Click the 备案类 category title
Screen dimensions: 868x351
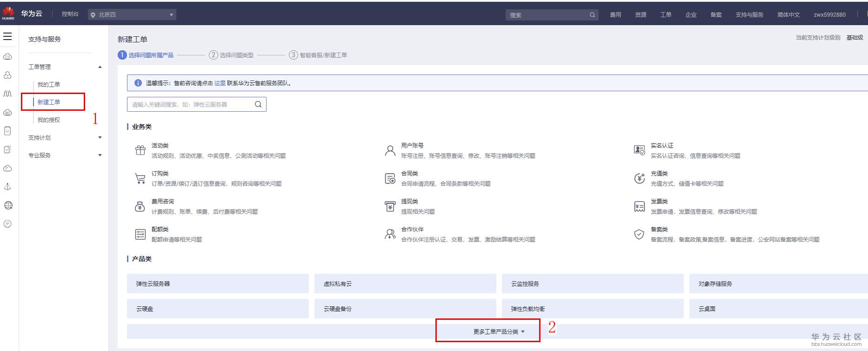[x=659, y=229]
